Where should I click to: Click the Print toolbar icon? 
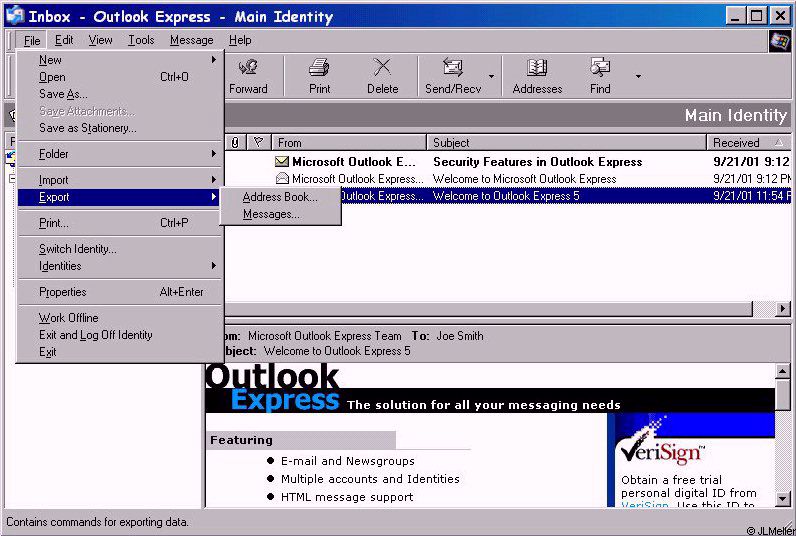point(319,68)
